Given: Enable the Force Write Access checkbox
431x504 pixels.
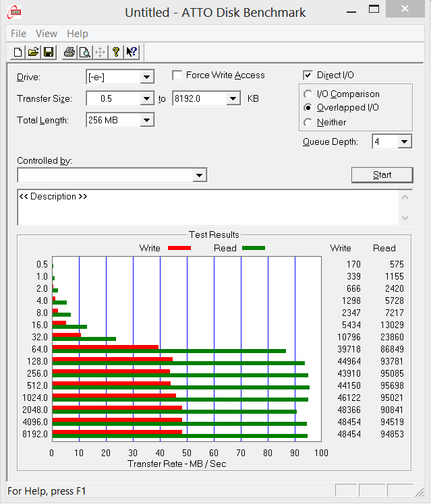Looking at the screenshot, I should pos(177,75).
